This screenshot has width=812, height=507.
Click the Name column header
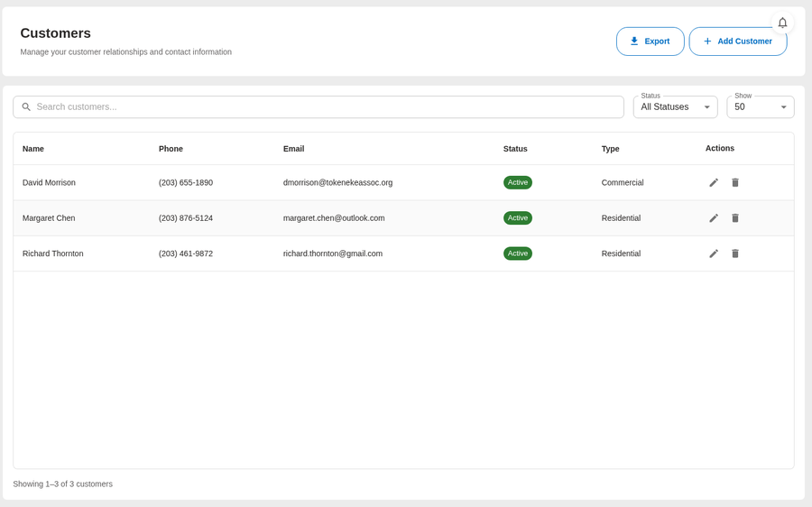(33, 149)
